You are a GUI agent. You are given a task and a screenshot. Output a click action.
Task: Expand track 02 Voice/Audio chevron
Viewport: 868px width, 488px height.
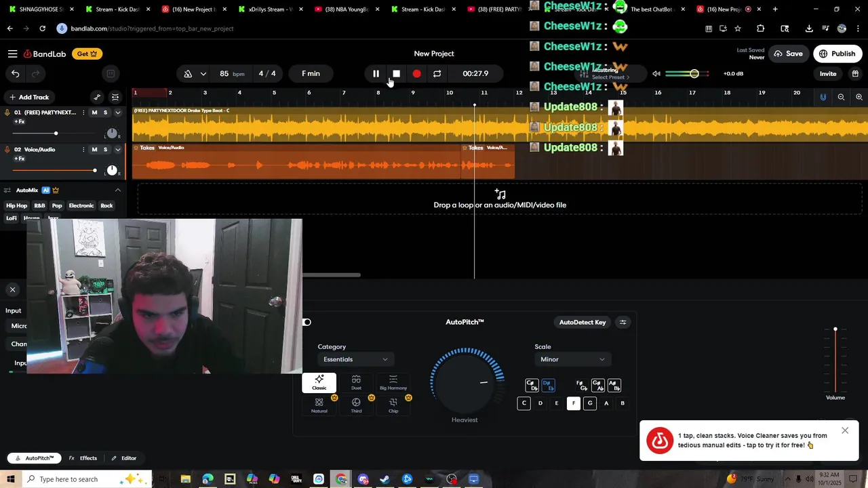117,150
